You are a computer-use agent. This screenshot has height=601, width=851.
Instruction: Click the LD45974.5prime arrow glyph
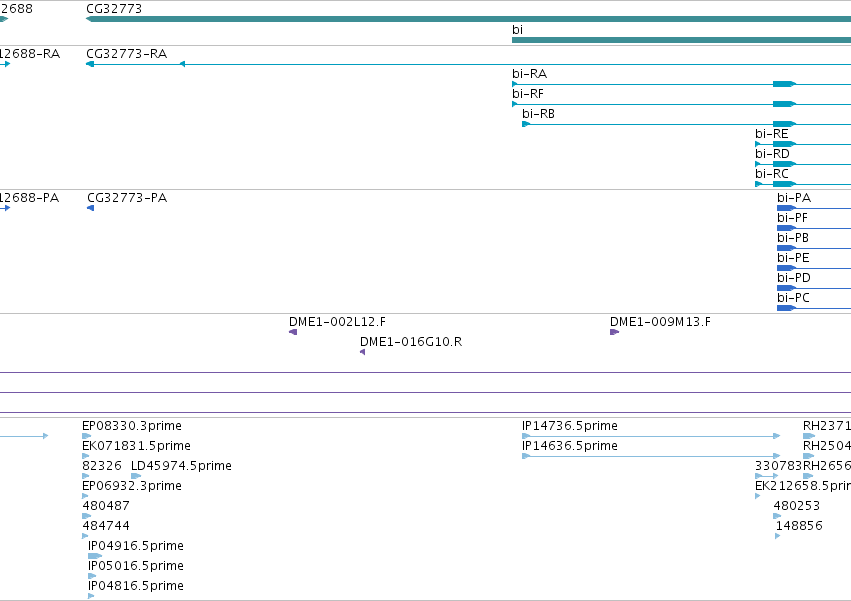click(x=136, y=476)
